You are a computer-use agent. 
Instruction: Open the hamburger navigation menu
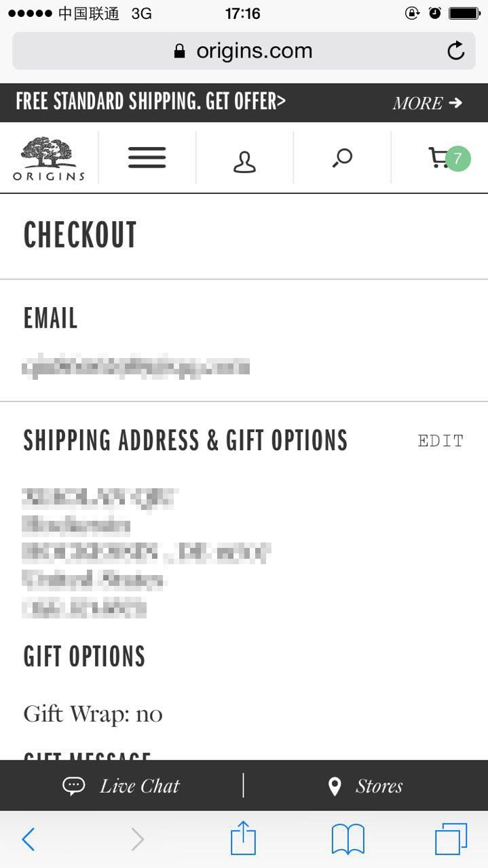tap(147, 158)
